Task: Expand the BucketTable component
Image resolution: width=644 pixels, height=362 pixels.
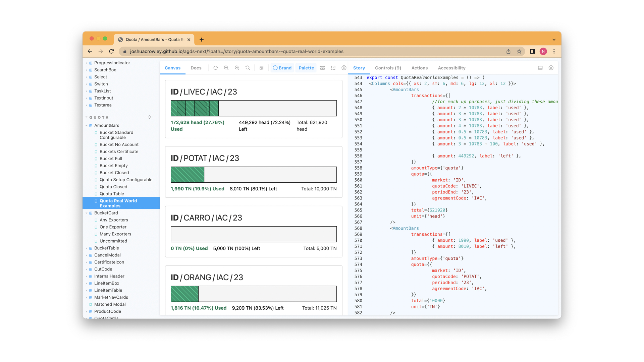Action: point(106,248)
